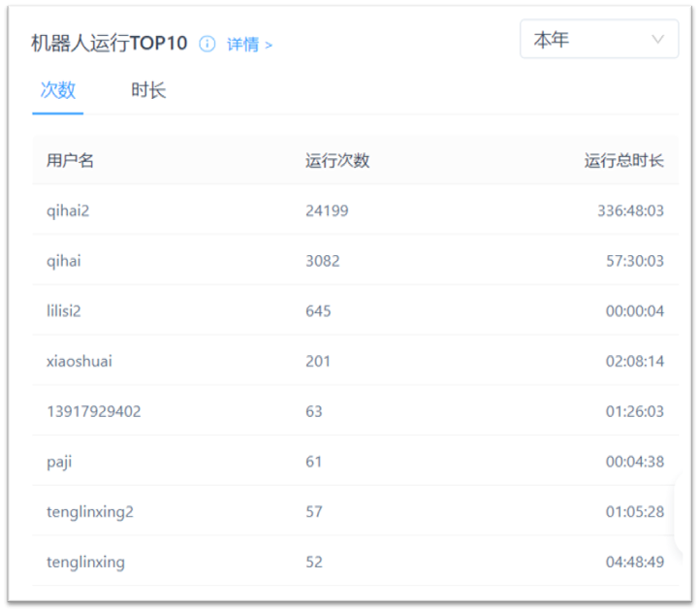700x612 pixels.
Task: Switch to the 次数 tab
Action: 57,90
